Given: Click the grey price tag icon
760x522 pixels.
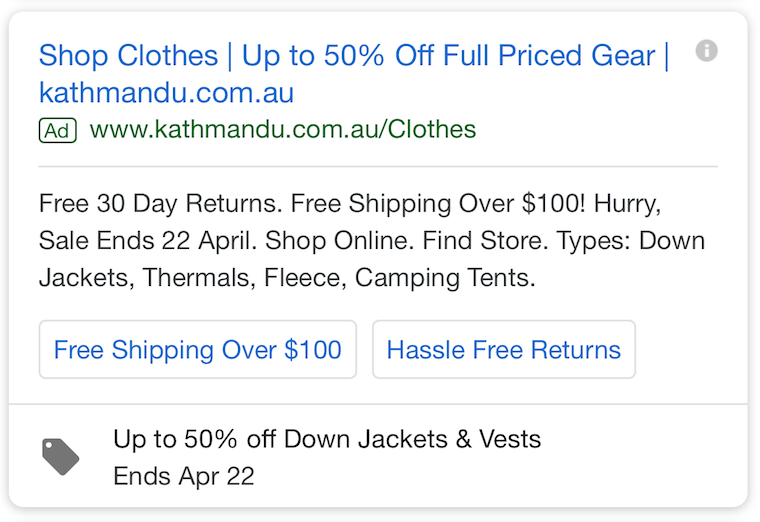Looking at the screenshot, I should pyautogui.click(x=61, y=457).
